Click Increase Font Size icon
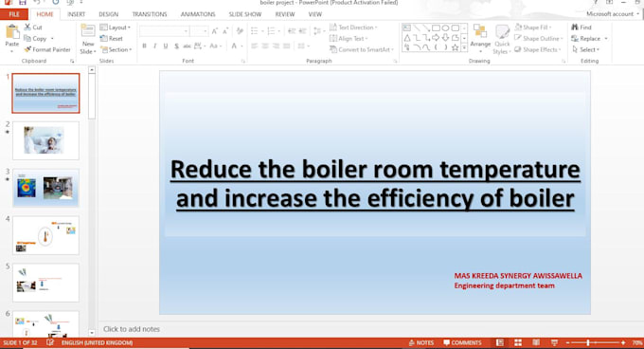 (x=215, y=31)
